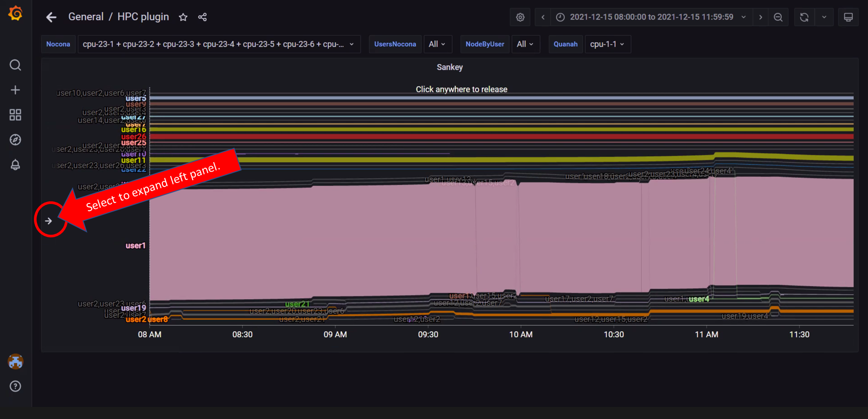Viewport: 868px width, 419px height.
Task: Click the HPC plugin breadcrumb title
Action: pyautogui.click(x=143, y=17)
